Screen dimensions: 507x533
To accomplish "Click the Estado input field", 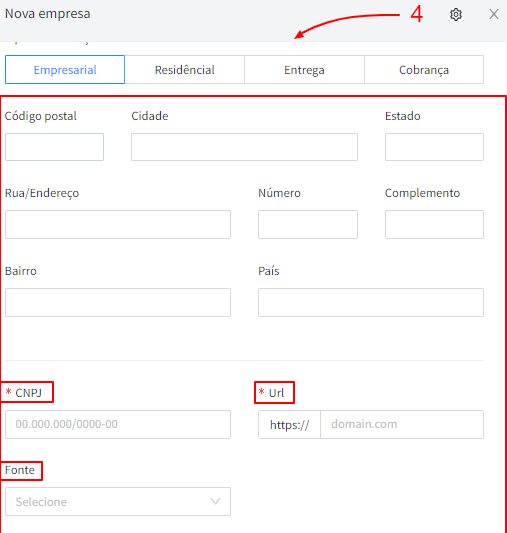I will point(434,147).
